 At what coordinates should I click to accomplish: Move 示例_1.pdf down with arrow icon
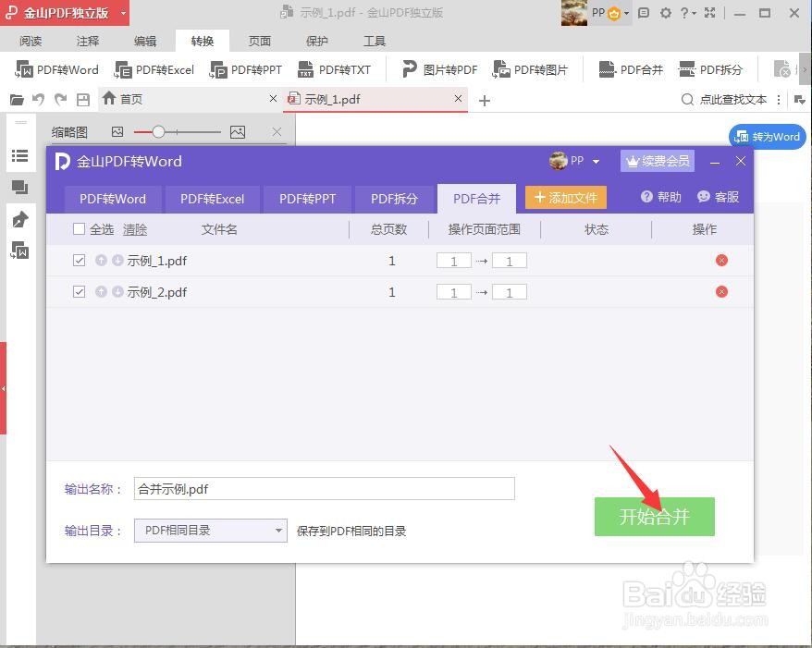[x=117, y=261]
